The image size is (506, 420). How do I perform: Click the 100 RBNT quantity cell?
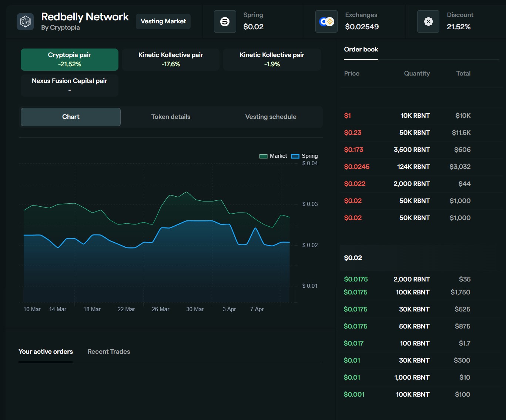click(x=415, y=343)
